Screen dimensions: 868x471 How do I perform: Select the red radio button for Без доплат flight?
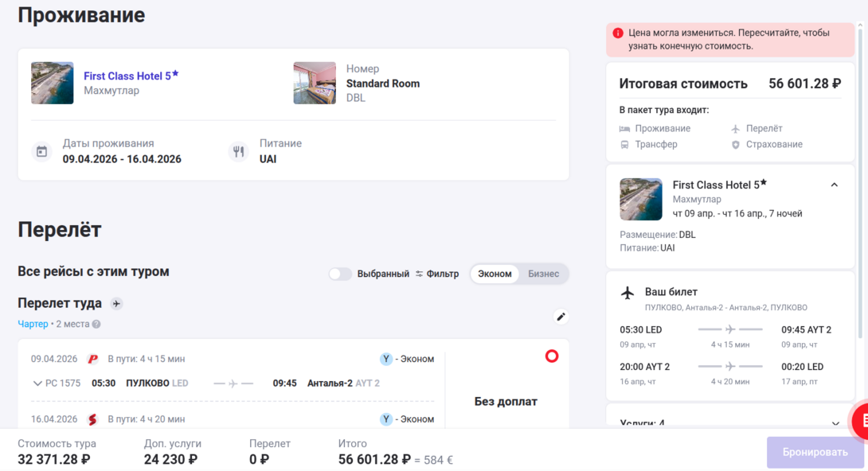(552, 356)
